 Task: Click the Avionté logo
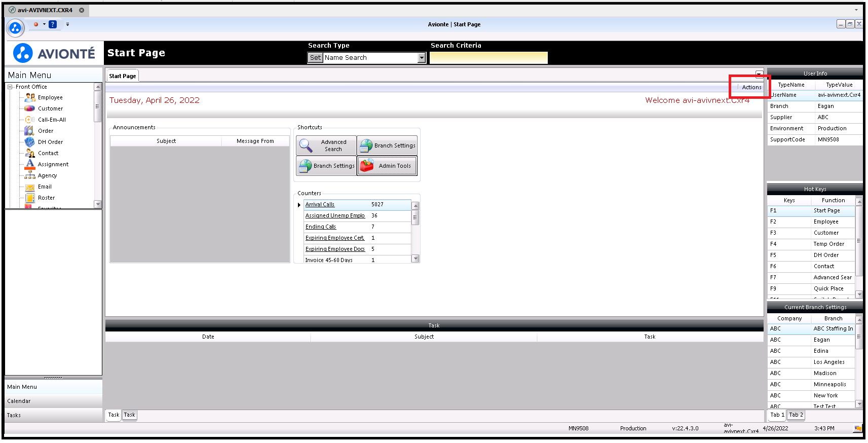pyautogui.click(x=54, y=53)
